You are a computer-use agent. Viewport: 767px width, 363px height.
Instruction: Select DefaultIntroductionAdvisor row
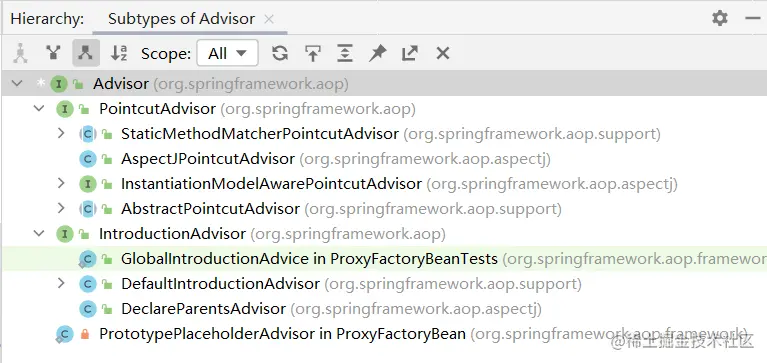(x=384, y=284)
